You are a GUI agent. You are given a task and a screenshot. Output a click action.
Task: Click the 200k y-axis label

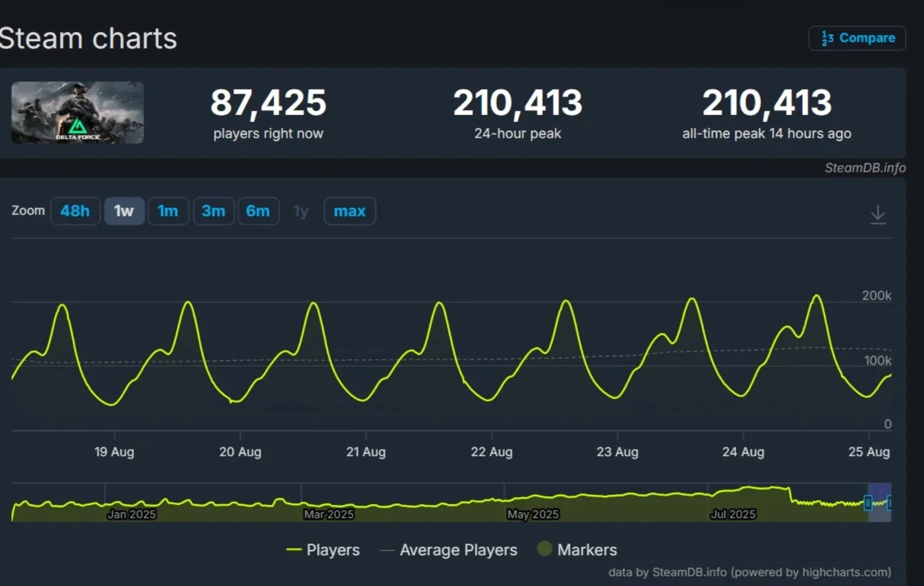(877, 296)
